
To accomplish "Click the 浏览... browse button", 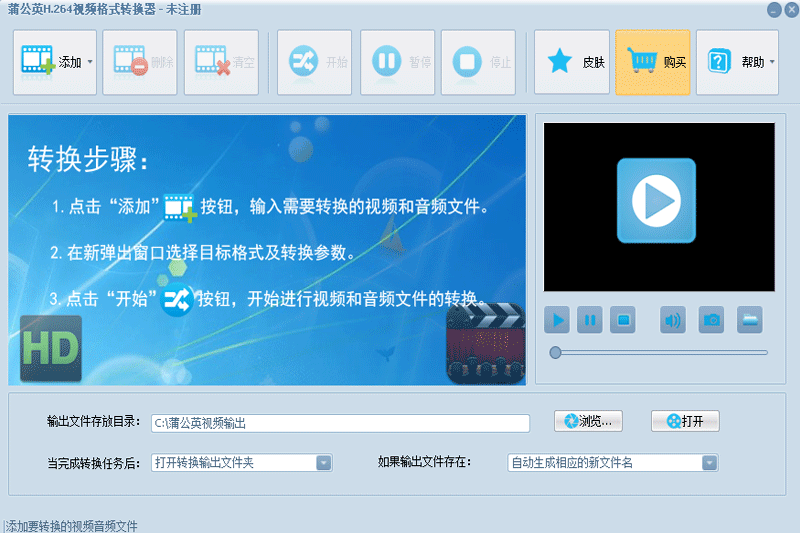I will [588, 421].
